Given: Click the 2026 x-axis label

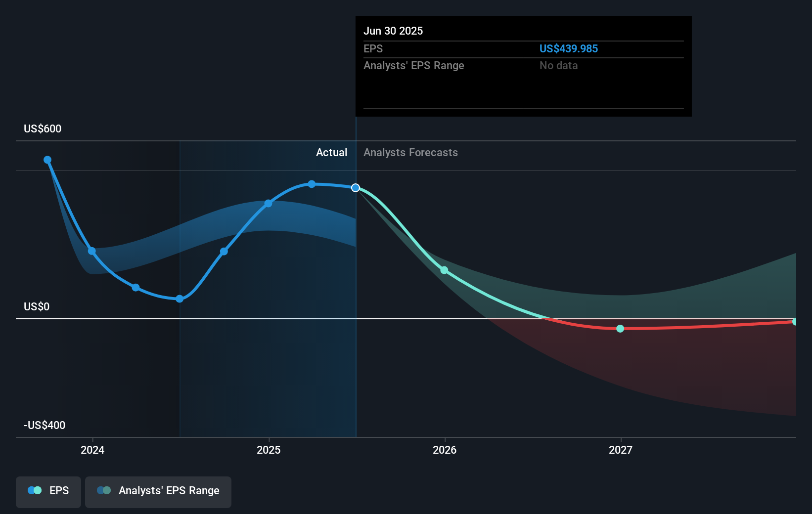Looking at the screenshot, I should [x=445, y=450].
